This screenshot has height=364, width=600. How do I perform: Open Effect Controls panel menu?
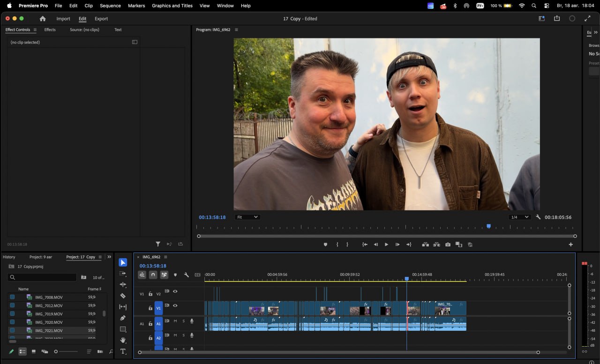tap(35, 30)
